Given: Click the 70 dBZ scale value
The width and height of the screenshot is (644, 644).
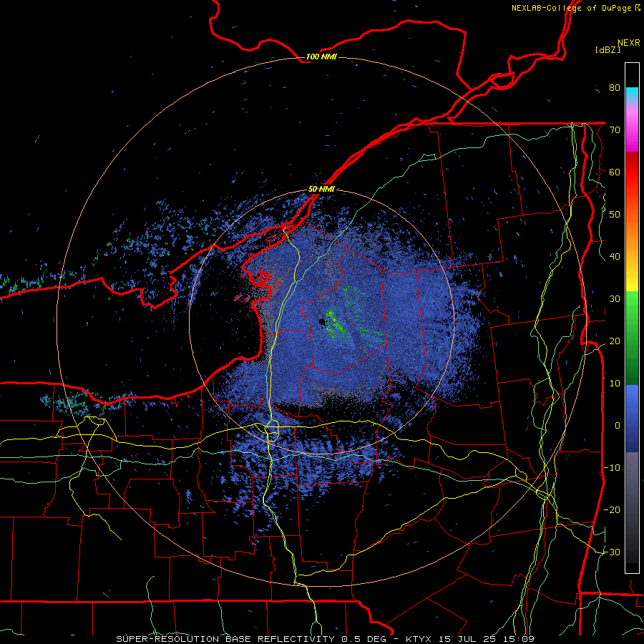Looking at the screenshot, I should point(615,130).
